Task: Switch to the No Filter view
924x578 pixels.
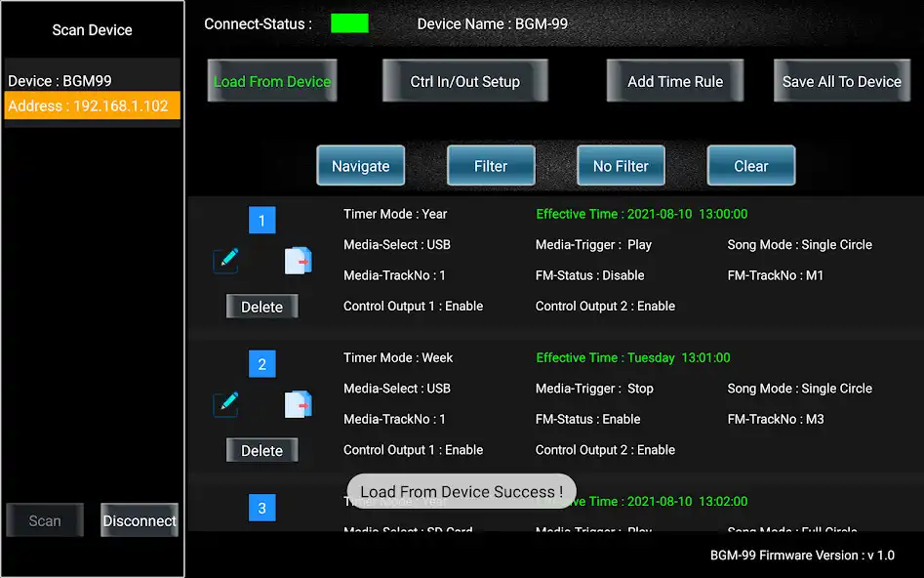Action: pyautogui.click(x=621, y=165)
